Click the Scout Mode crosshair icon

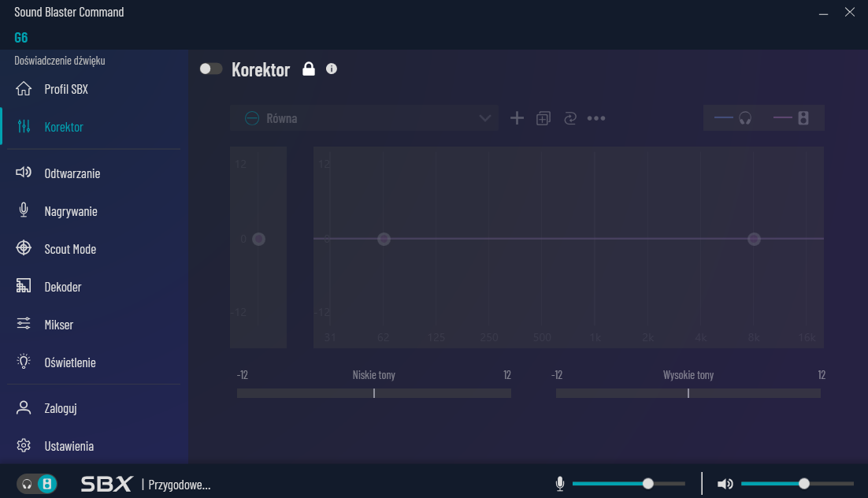(24, 247)
